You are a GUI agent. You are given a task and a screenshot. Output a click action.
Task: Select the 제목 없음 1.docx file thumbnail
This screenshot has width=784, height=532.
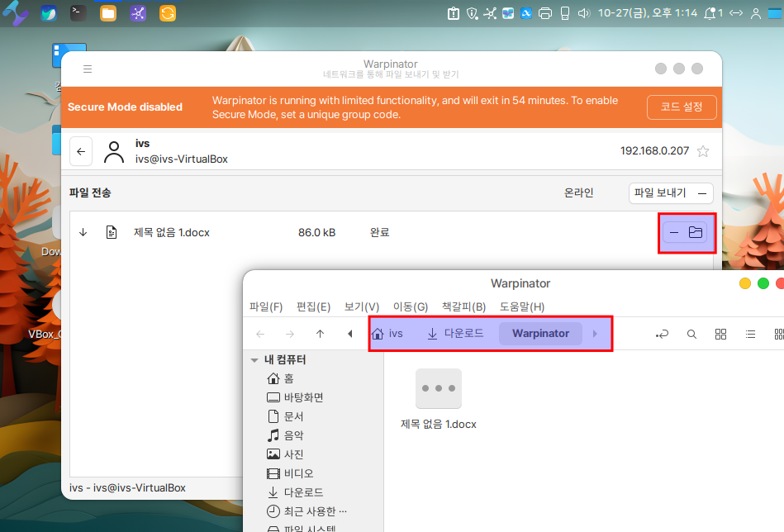(438, 389)
